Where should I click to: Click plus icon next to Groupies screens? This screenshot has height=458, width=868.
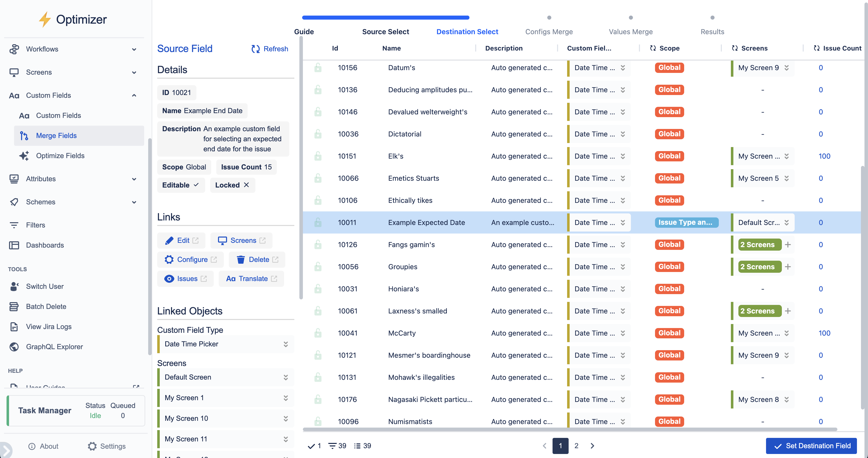788,267
